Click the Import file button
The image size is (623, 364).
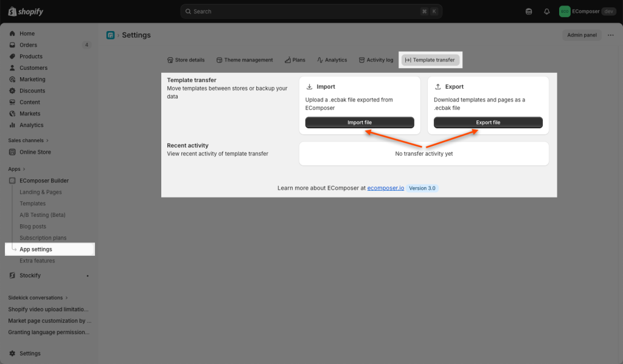click(x=360, y=123)
